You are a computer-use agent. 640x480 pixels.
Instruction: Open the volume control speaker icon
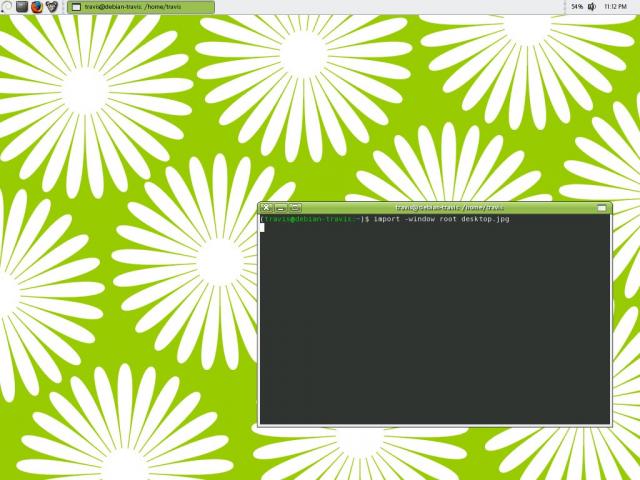[x=592, y=7]
